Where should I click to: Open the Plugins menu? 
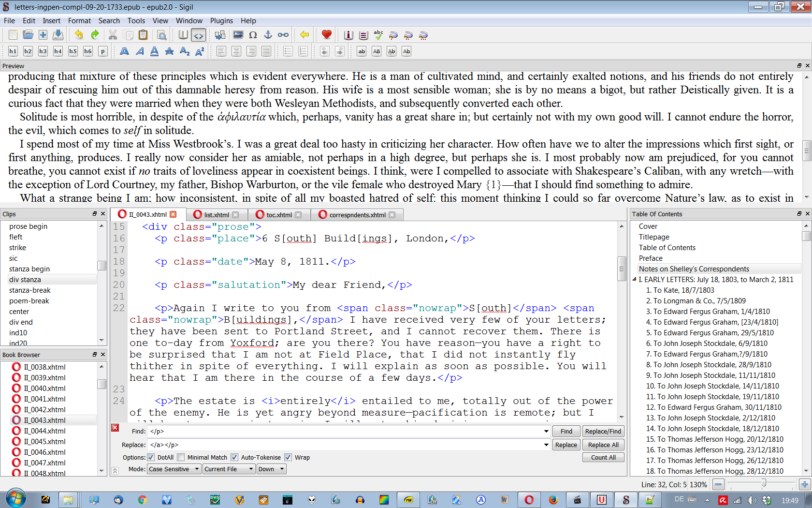click(x=221, y=21)
